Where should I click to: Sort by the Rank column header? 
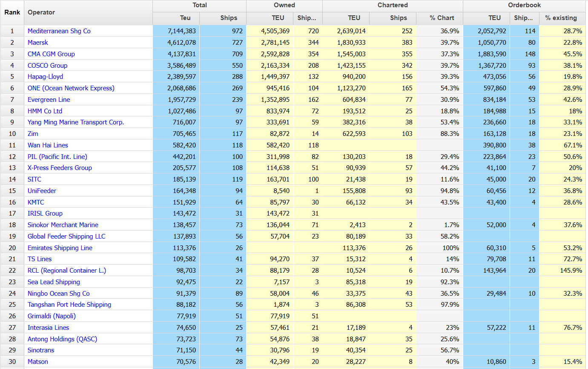12,12
